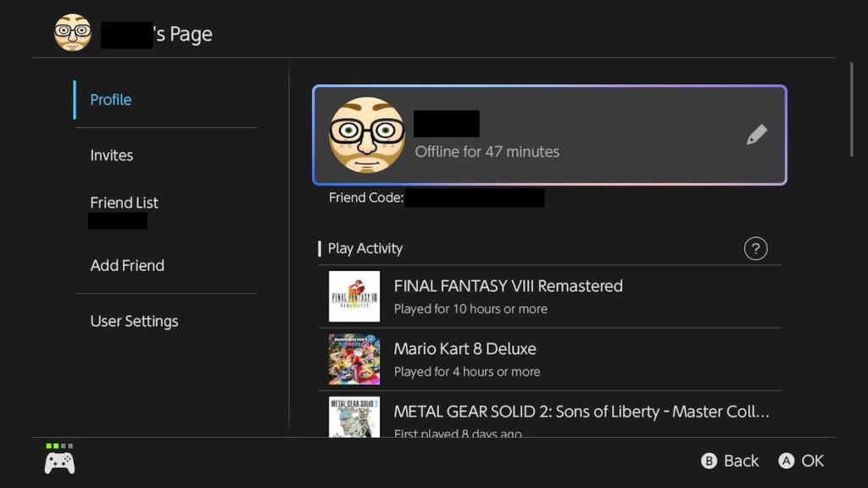Open the Play Activity help question mark
Image resolution: width=868 pixels, height=488 pixels.
tap(755, 248)
